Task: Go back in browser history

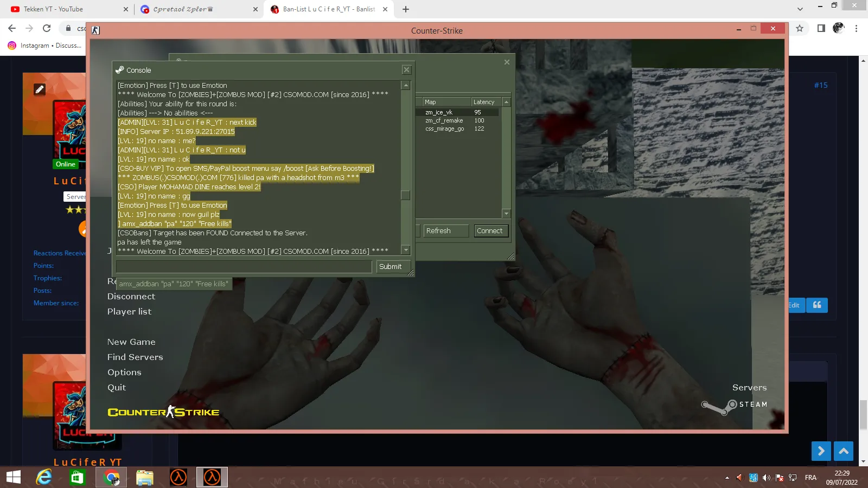Action: [12, 28]
